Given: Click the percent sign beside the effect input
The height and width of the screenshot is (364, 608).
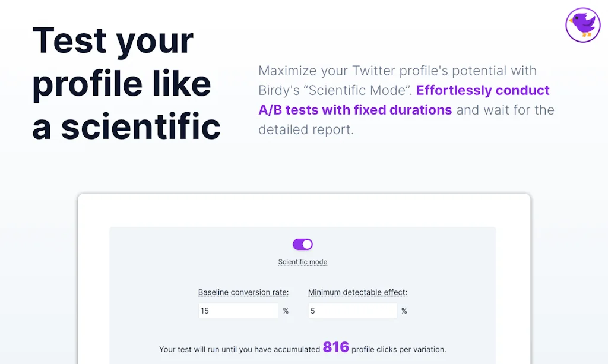Looking at the screenshot, I should (x=404, y=311).
